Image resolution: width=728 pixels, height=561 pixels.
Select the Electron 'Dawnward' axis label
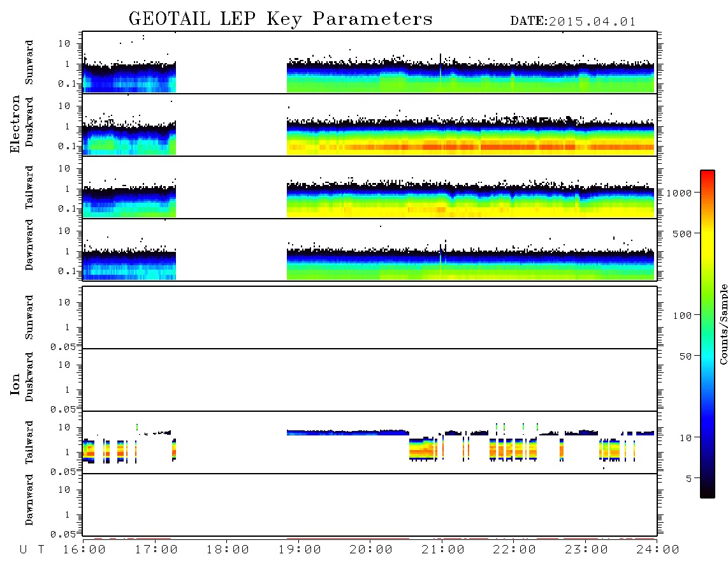pos(29,245)
